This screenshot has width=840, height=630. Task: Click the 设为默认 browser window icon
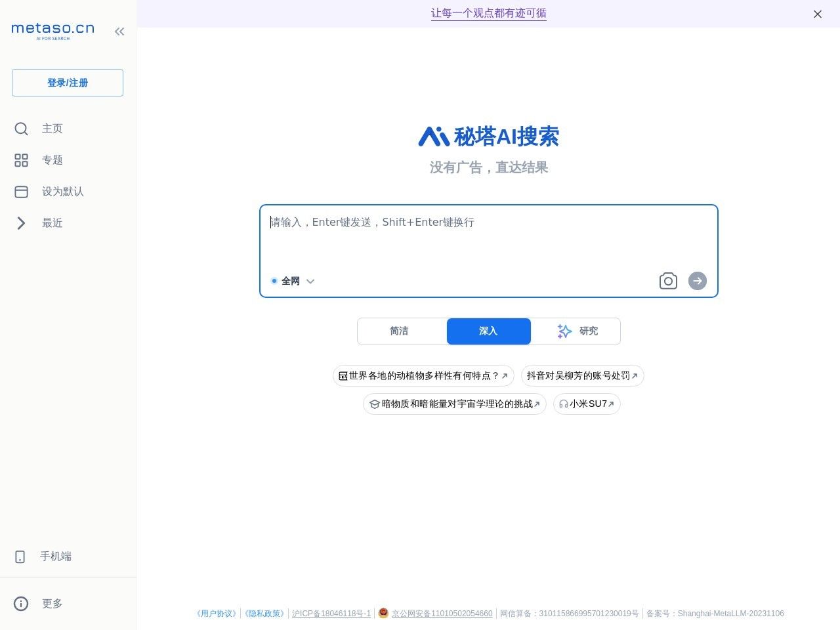pyautogui.click(x=21, y=192)
